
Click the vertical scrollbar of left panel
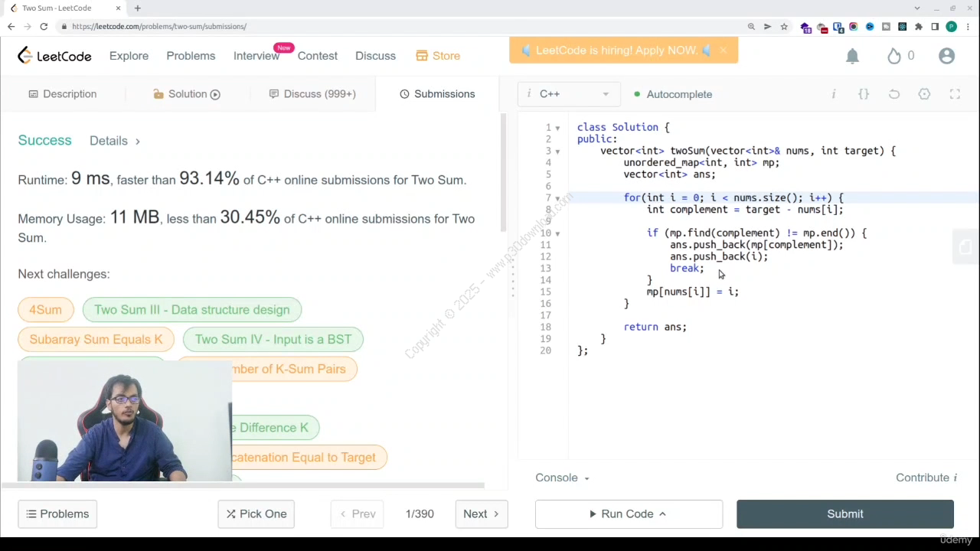tap(503, 172)
